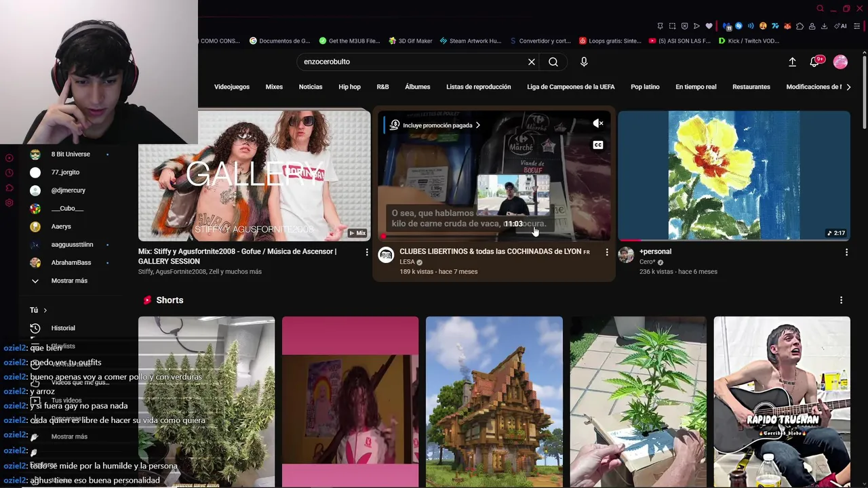Open the 8 Bit Universe subscription
Screen dimensions: 868x488
pyautogui.click(x=70, y=155)
